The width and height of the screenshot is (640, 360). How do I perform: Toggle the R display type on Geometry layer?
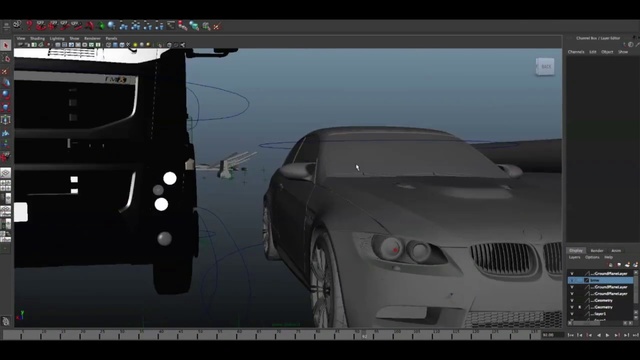click(580, 307)
